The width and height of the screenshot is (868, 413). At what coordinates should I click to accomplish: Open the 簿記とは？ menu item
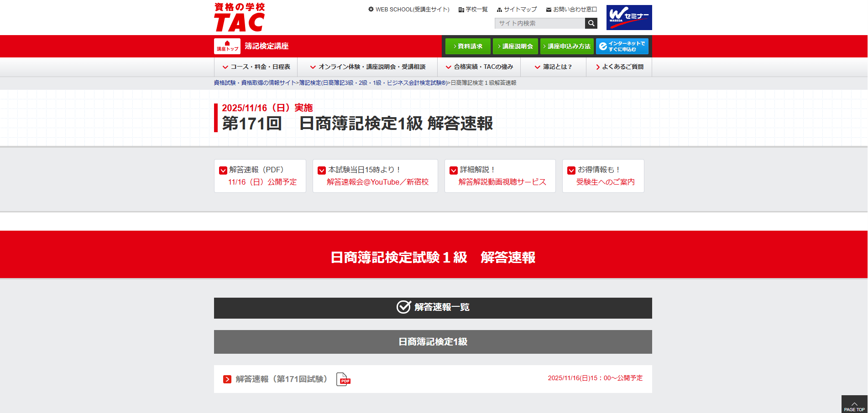click(x=553, y=67)
